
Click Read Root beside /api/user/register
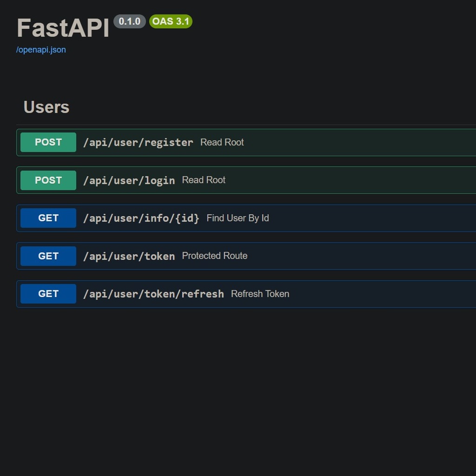(222, 142)
